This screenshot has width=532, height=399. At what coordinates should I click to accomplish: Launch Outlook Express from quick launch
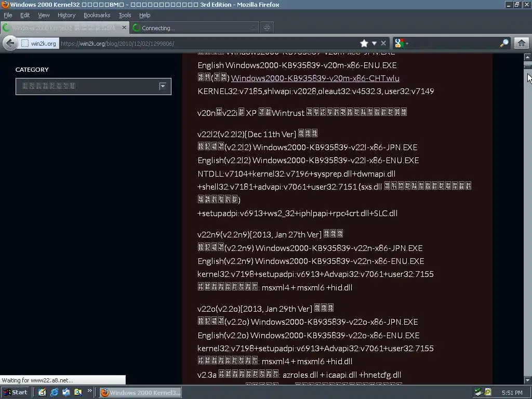point(66,392)
